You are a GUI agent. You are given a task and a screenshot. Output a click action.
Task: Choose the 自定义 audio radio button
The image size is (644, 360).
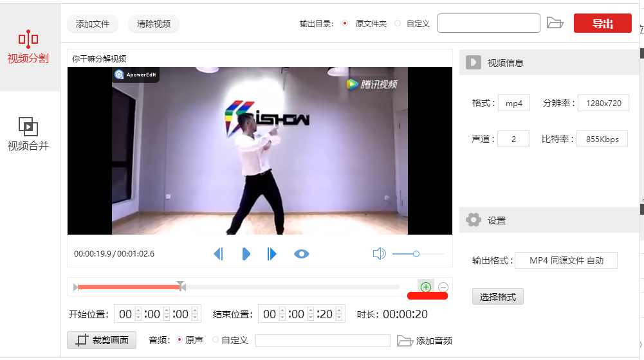click(216, 340)
